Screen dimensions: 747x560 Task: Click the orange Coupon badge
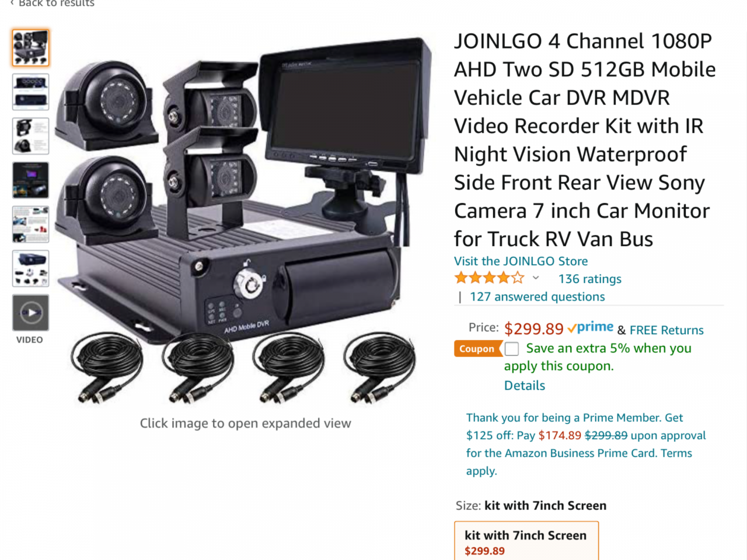click(477, 349)
